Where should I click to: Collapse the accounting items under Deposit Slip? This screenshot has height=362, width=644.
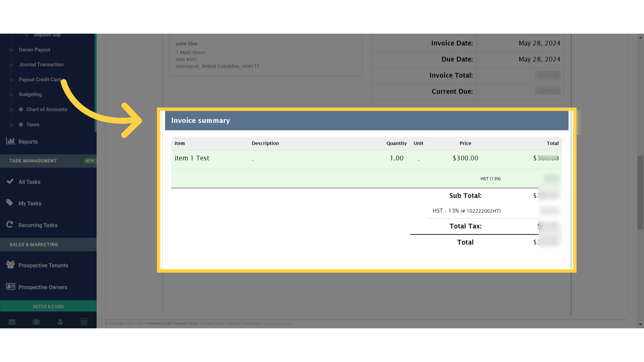47,35
